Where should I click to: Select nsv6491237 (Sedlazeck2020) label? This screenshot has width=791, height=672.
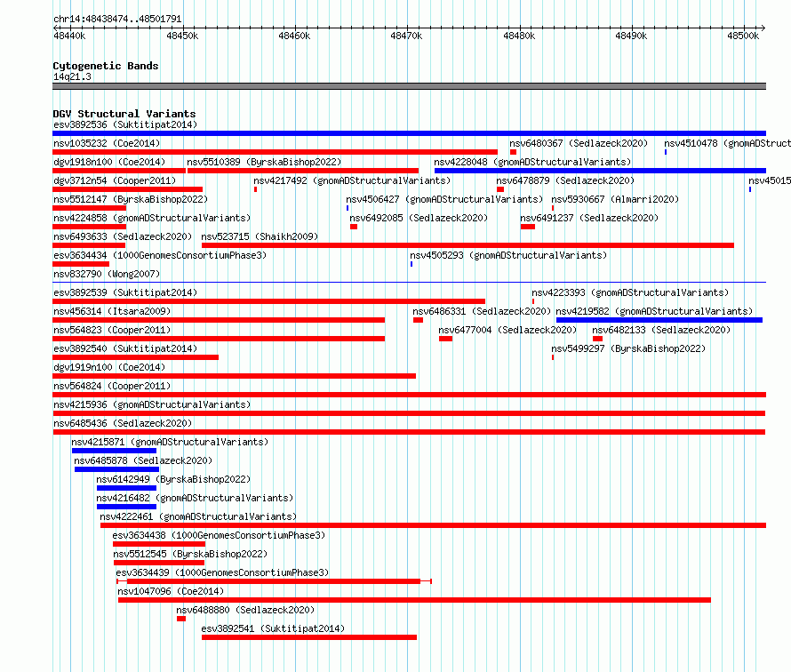pyautogui.click(x=589, y=218)
